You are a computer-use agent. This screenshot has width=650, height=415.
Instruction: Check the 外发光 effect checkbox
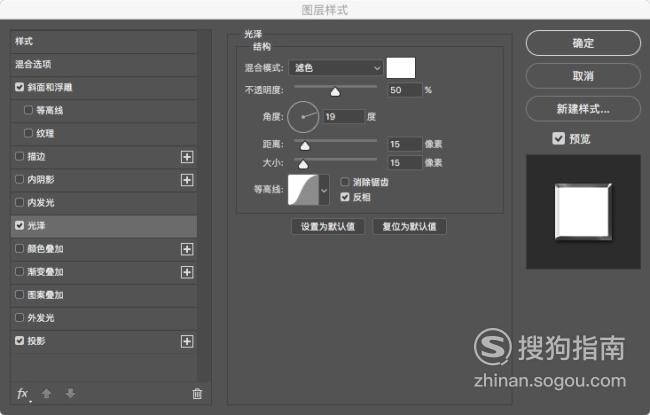point(19,318)
